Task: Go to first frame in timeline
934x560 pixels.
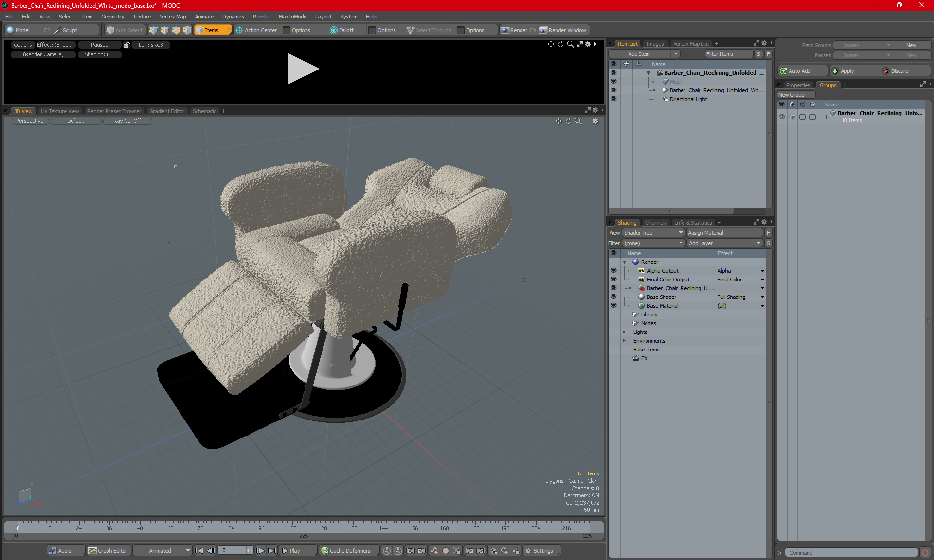Action: (199, 551)
